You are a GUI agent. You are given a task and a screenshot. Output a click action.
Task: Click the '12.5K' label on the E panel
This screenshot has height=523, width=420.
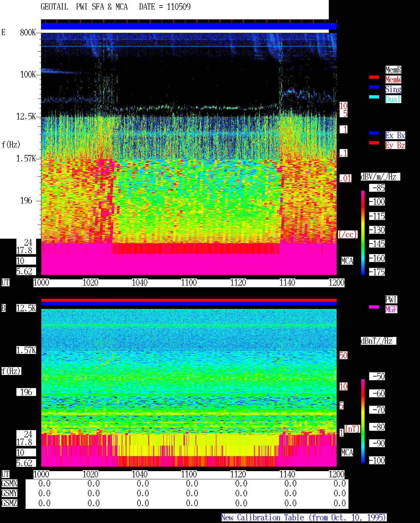26,116
